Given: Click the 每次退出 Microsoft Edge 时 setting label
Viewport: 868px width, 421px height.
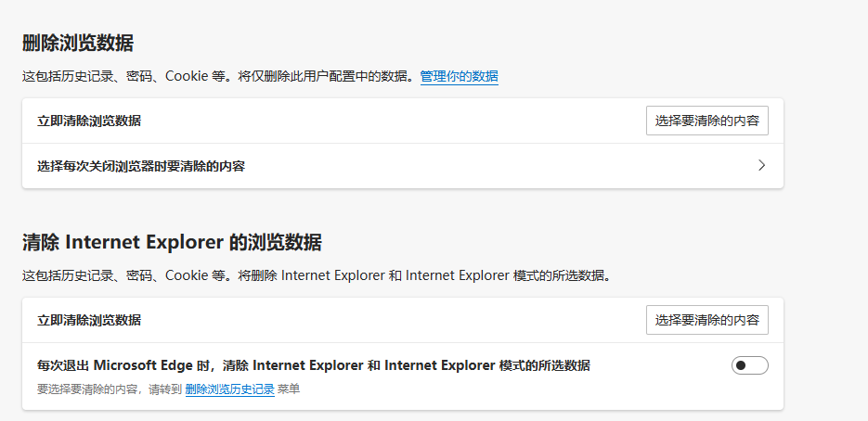Looking at the screenshot, I should (313, 365).
